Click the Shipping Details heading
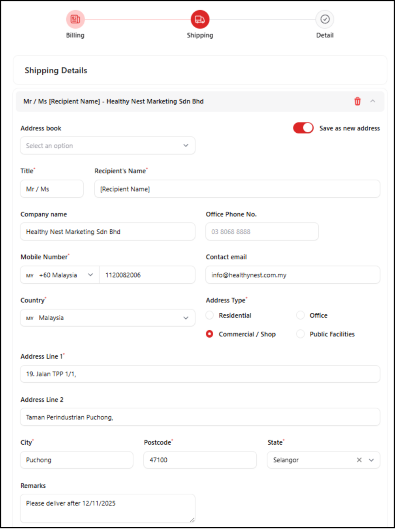 point(56,70)
